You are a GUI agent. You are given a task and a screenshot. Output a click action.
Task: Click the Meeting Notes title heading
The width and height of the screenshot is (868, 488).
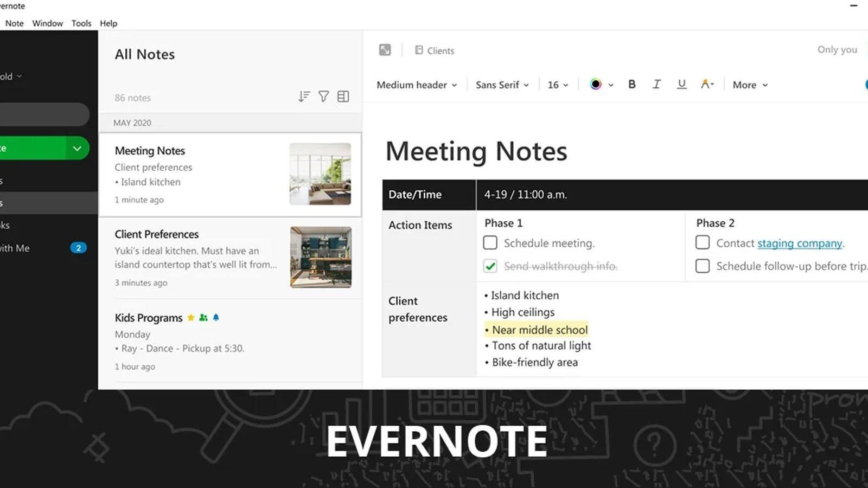[x=476, y=151]
